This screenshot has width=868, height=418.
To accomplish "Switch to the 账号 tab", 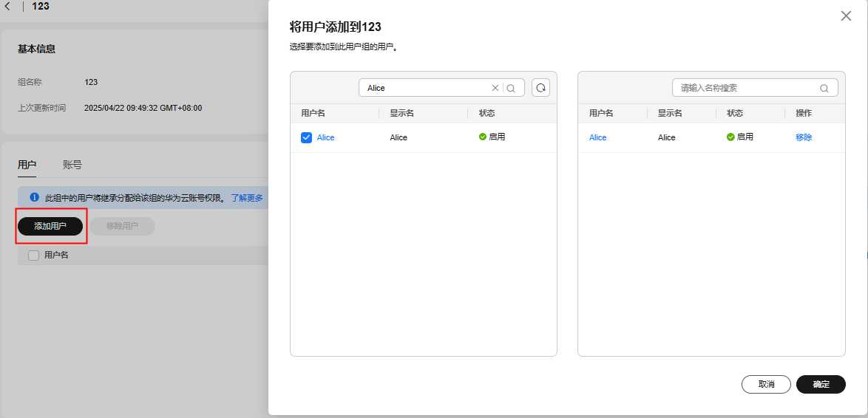I will 72,164.
